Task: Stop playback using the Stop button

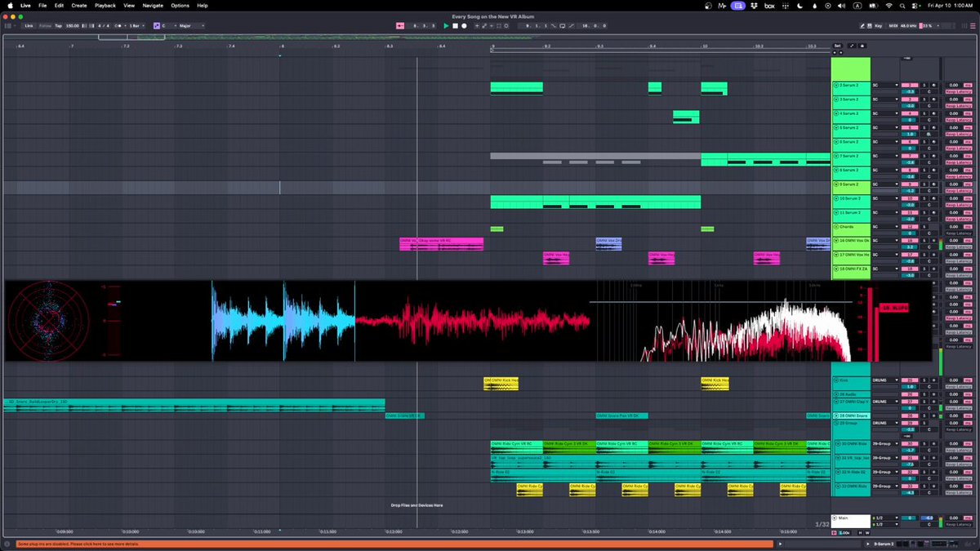Action: pos(455,26)
